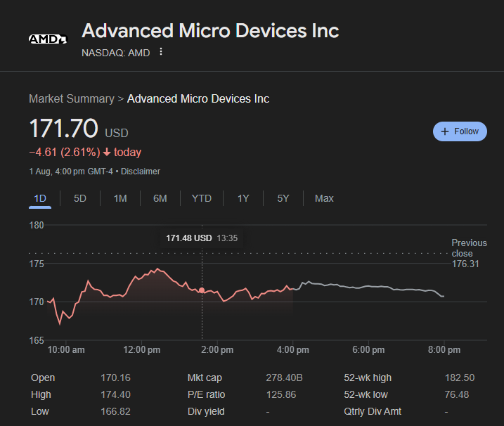Click the 52-wk high value 182.50

tap(460, 377)
